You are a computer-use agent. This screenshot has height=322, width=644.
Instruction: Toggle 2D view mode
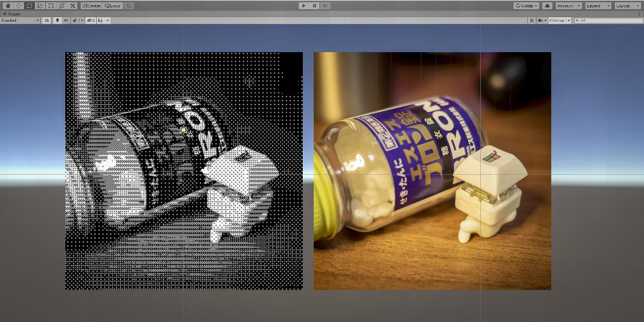point(46,20)
